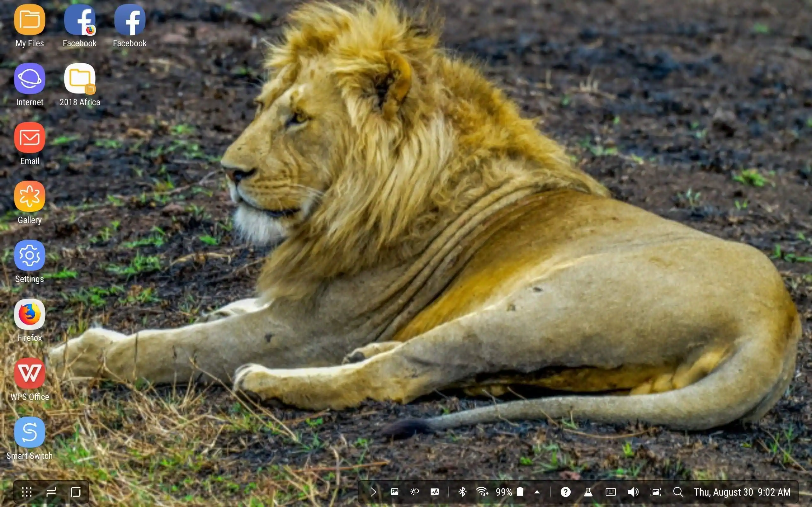Open the date and time display

pyautogui.click(x=743, y=492)
